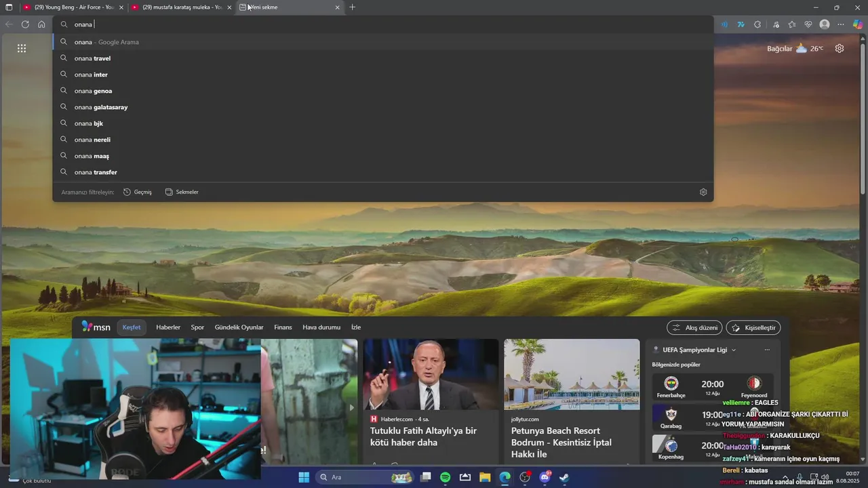This screenshot has width=868, height=488.
Task: Open the Windows Start menu
Action: [304, 477]
